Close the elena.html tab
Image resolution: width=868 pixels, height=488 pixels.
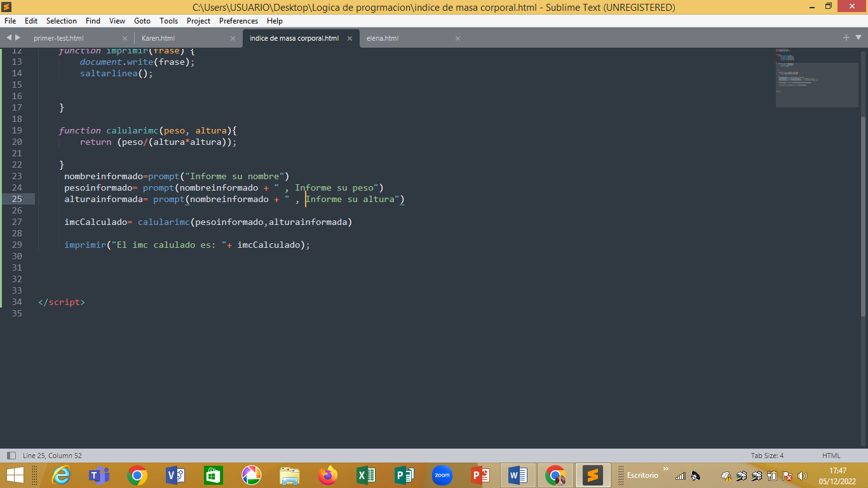(x=458, y=38)
